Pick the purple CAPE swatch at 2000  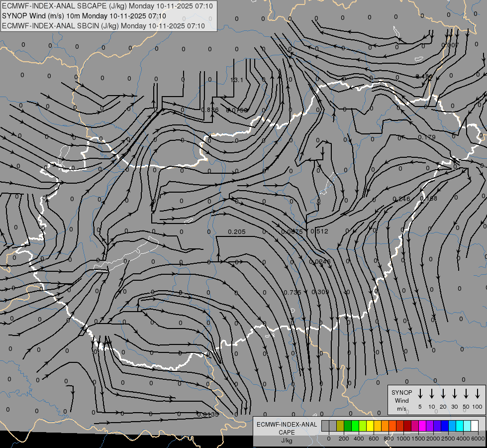click(430, 426)
